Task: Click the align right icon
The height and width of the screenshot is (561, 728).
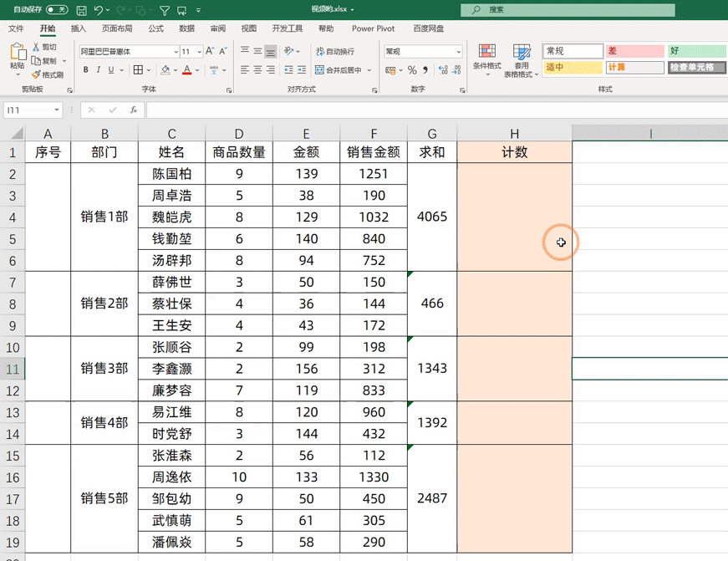Action: pos(271,69)
